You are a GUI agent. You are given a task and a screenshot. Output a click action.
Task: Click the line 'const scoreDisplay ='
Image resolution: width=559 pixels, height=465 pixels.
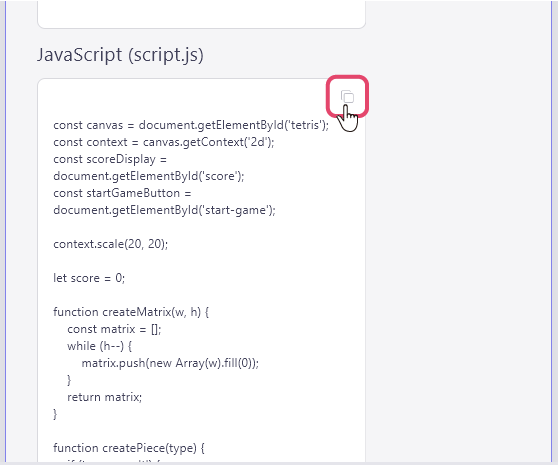(110, 159)
